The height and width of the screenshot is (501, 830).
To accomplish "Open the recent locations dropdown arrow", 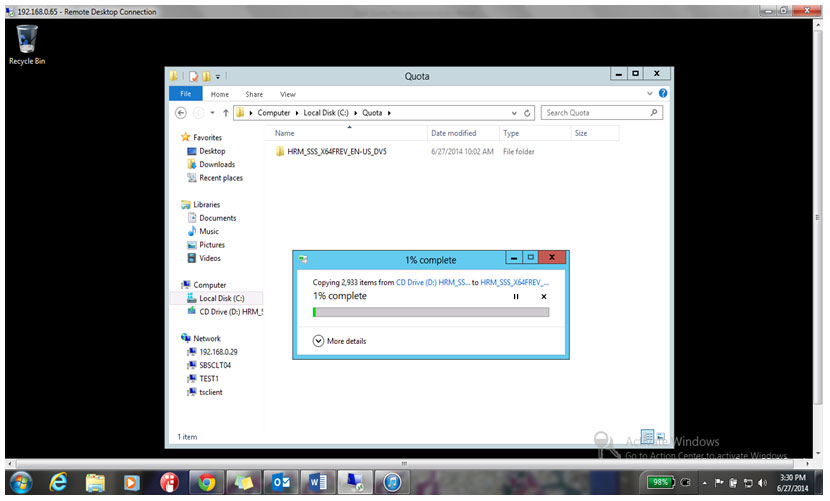I will tap(212, 113).
